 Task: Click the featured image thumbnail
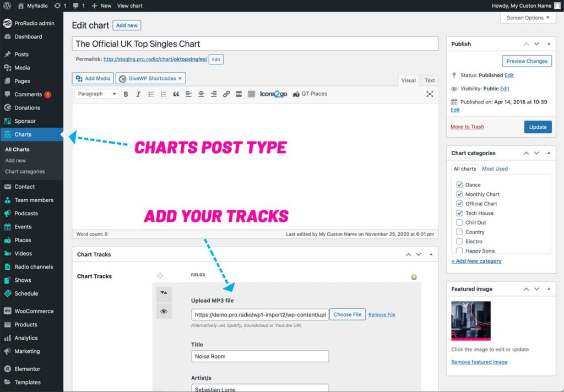click(x=471, y=321)
